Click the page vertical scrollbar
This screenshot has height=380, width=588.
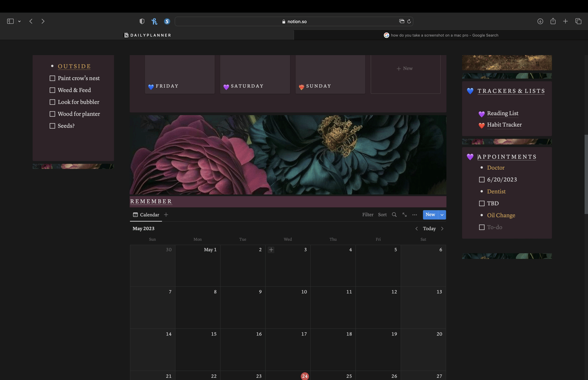[586, 174]
